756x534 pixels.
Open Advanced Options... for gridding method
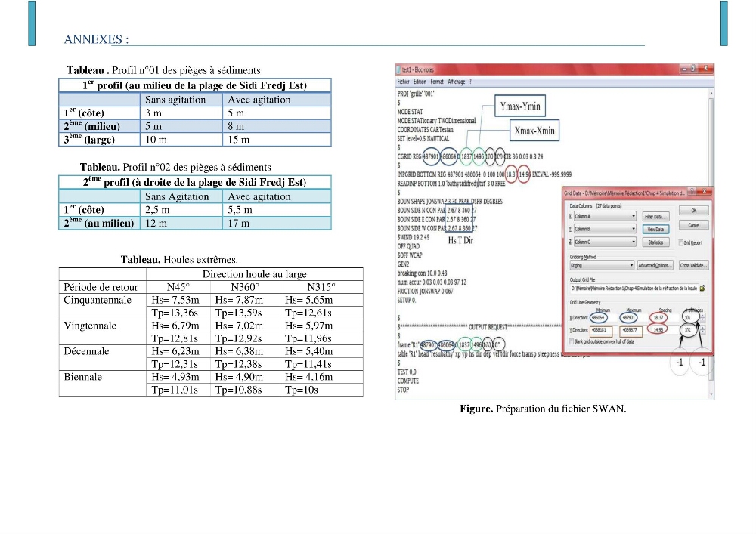654,265
